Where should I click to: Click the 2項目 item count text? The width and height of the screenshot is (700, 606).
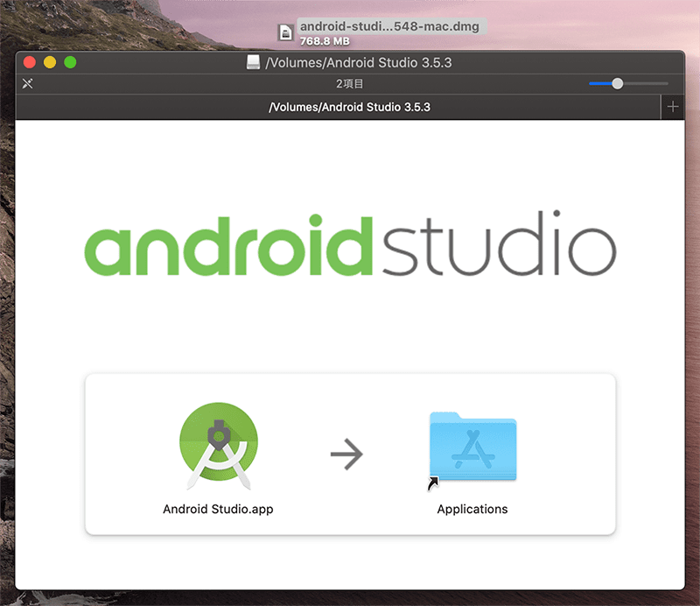pyautogui.click(x=349, y=83)
